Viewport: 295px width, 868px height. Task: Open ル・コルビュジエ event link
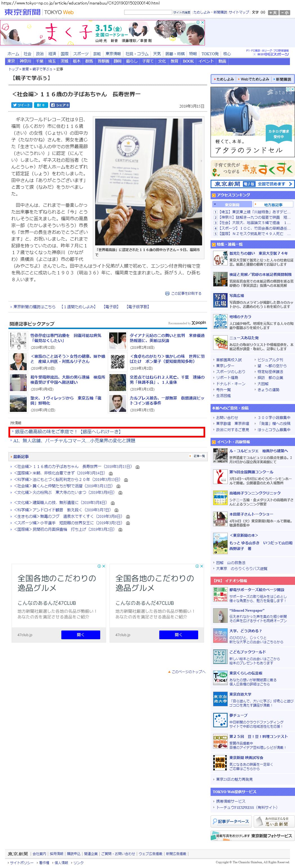point(259,451)
